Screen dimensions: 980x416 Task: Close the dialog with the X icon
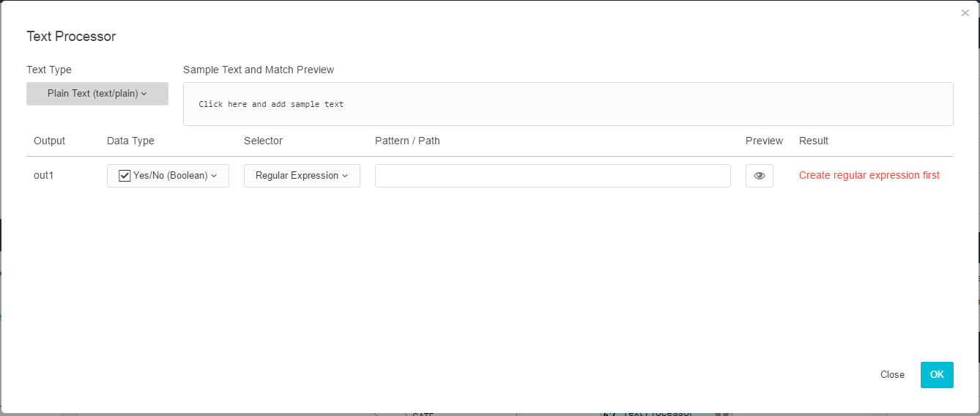click(x=965, y=13)
